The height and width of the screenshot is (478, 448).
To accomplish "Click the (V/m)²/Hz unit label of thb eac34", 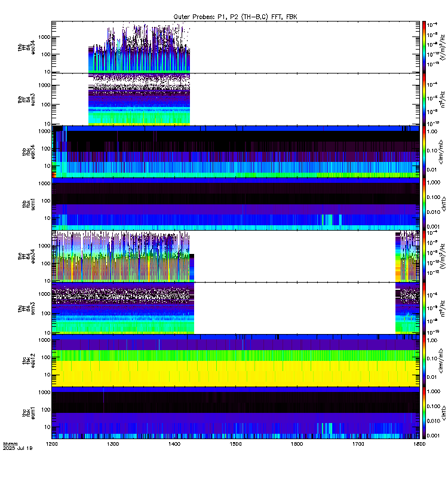I will (443, 47).
